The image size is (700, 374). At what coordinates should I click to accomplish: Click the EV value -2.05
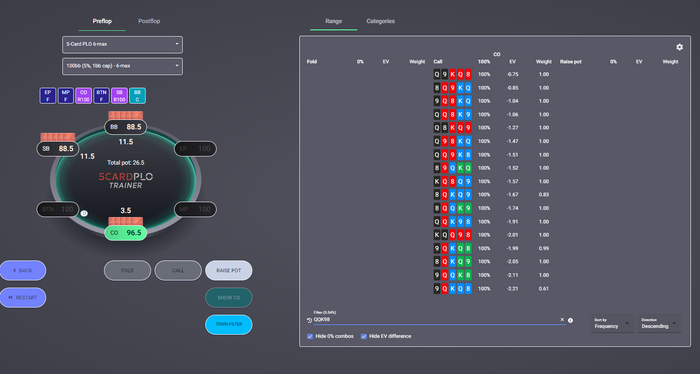(x=512, y=262)
